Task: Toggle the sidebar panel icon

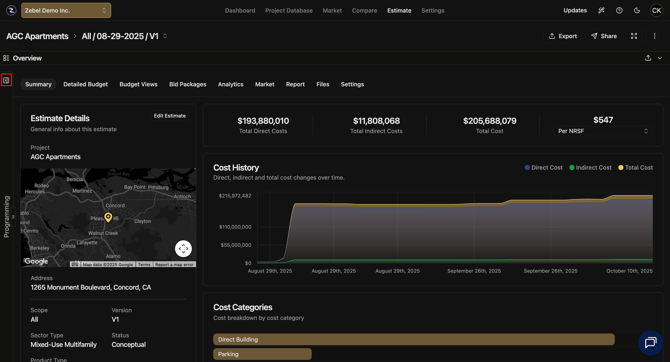Action: tap(6, 80)
